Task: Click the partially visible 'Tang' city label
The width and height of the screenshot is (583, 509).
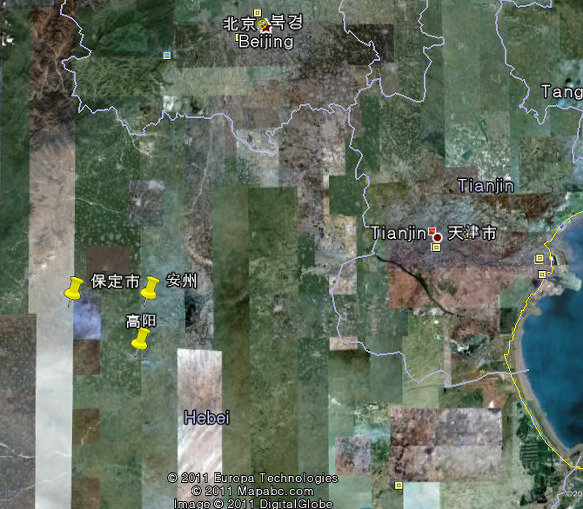Action: coord(562,92)
